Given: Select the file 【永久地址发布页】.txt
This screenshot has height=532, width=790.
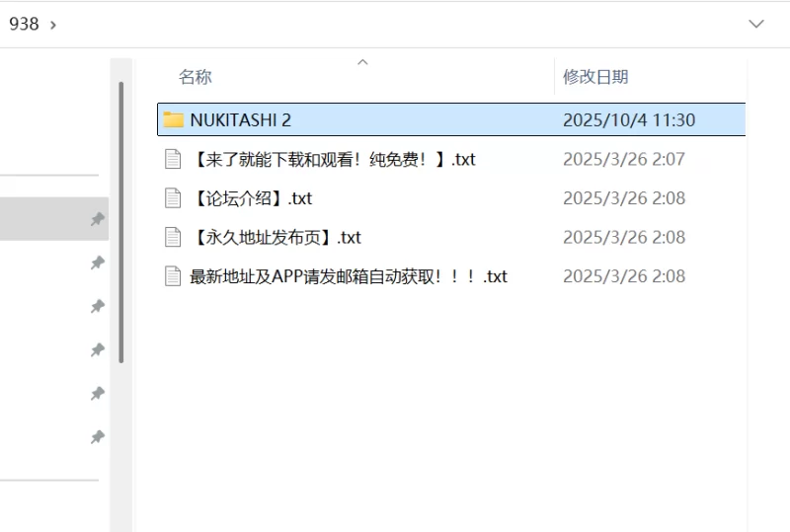Looking at the screenshot, I should click(x=276, y=237).
